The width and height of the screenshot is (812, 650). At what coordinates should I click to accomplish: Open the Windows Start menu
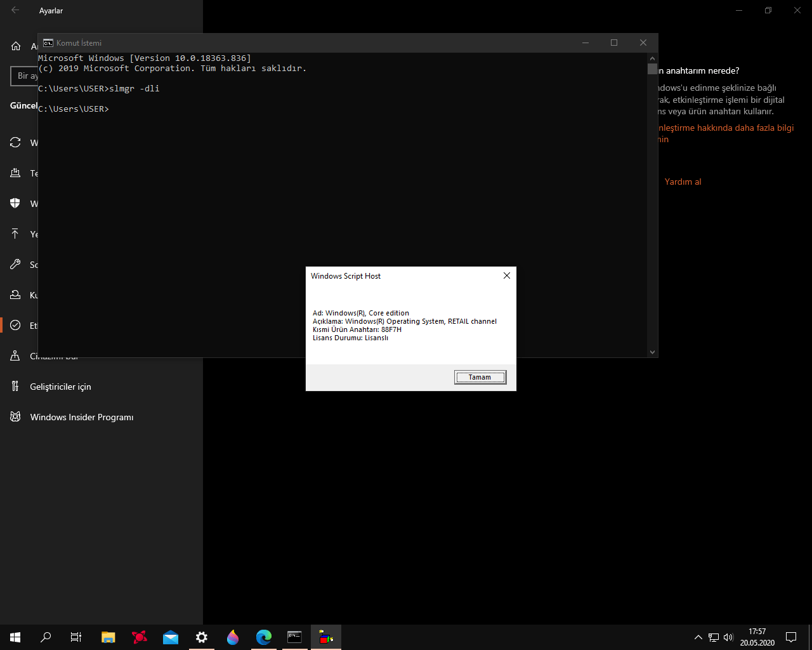pyautogui.click(x=15, y=637)
